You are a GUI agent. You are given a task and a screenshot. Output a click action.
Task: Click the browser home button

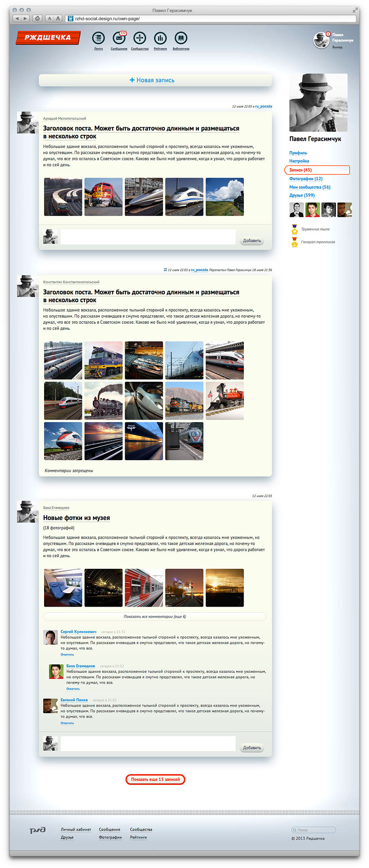37,18
